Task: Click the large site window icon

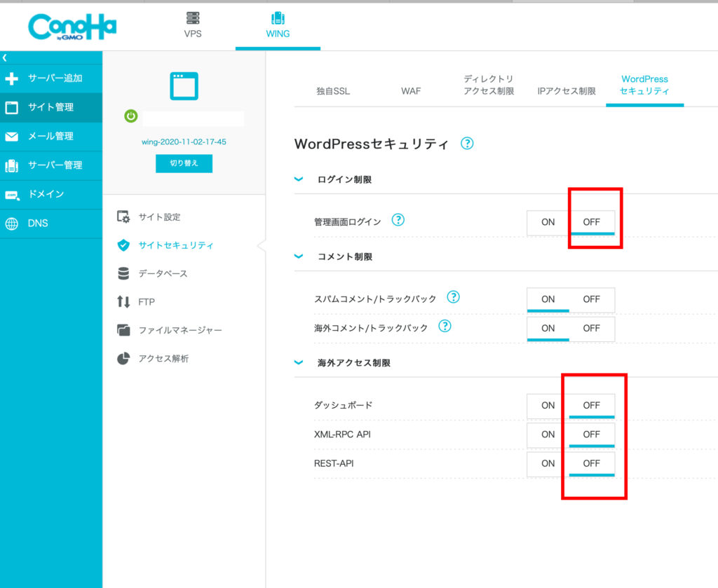Action: 184,86
